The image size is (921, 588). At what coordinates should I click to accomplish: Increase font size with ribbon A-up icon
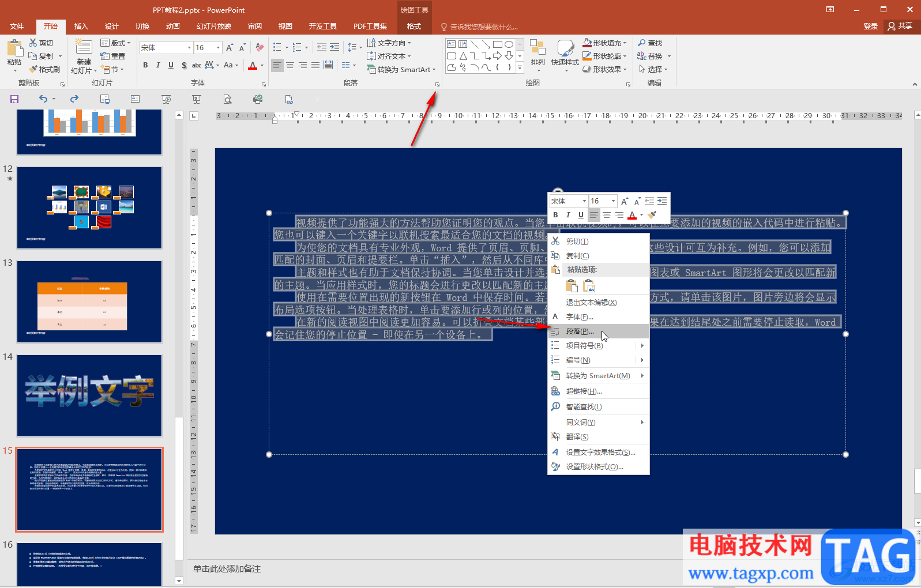230,47
